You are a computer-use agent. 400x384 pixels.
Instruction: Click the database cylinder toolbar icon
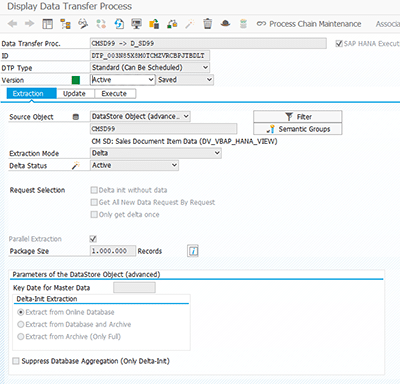[x=243, y=24]
